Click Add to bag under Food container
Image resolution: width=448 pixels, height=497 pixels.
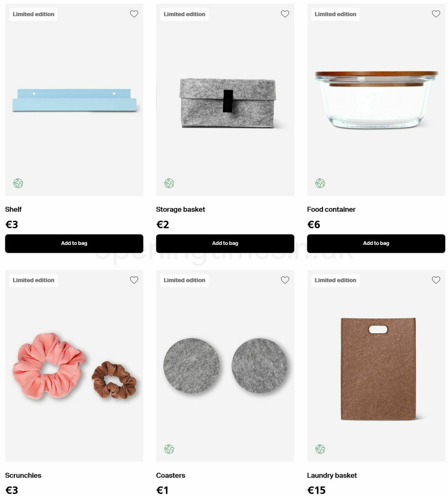pos(376,243)
